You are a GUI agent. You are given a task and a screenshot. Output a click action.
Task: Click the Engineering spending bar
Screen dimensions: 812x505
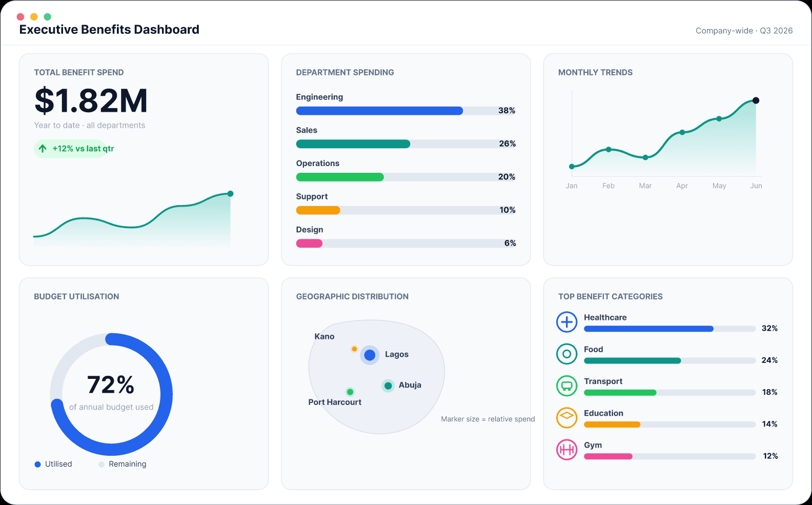405,111
